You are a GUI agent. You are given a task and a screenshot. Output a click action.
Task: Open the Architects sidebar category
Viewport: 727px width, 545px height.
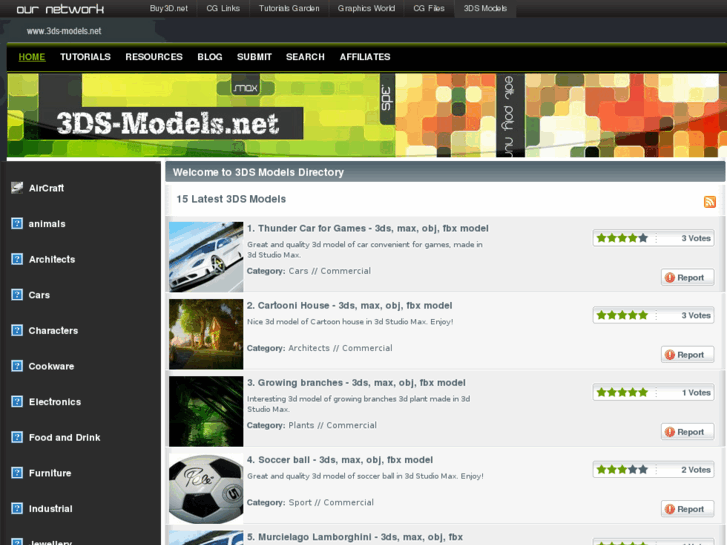click(x=52, y=259)
